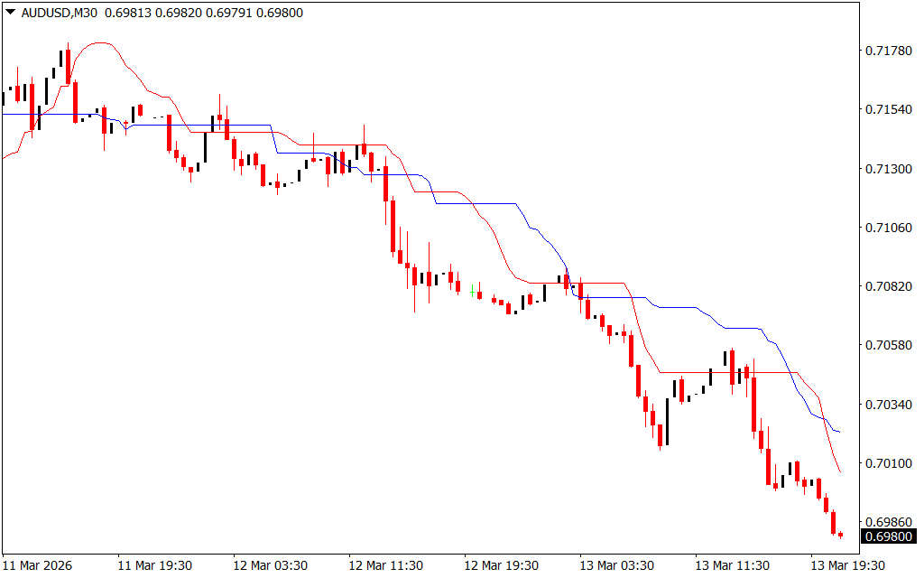Click the 0.71540 price axis label
Screen dimensions: 924x578
[x=887, y=110]
